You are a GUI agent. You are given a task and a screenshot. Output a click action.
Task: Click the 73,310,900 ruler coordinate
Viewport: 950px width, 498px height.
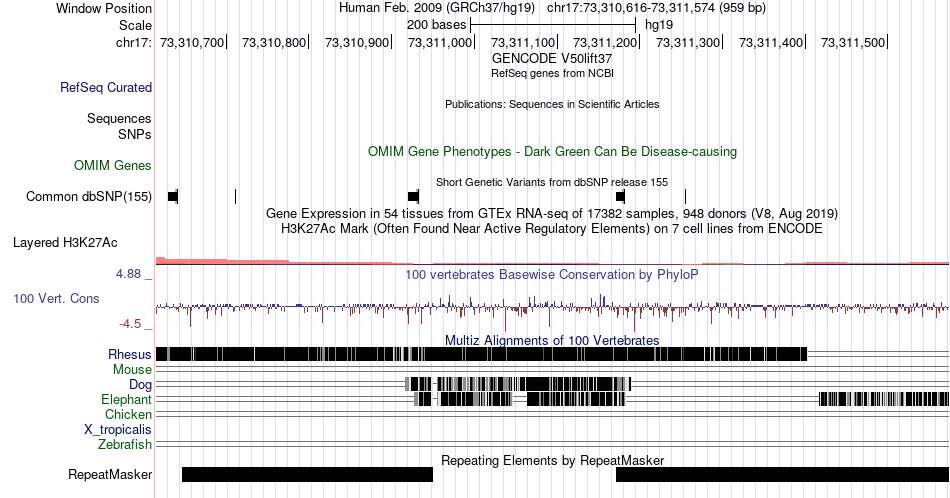(x=357, y=42)
